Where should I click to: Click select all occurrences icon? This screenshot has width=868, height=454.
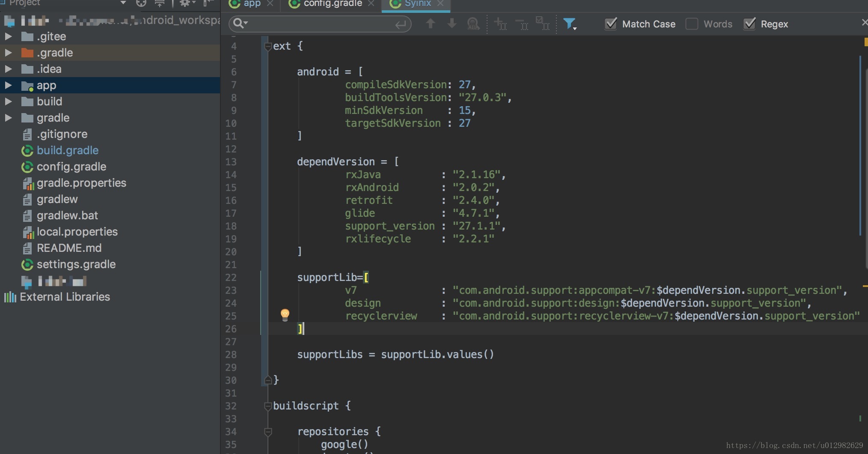[543, 24]
